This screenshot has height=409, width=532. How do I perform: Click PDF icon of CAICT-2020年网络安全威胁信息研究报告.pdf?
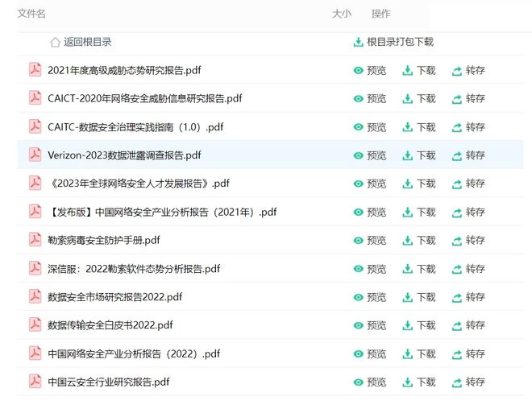click(x=35, y=98)
